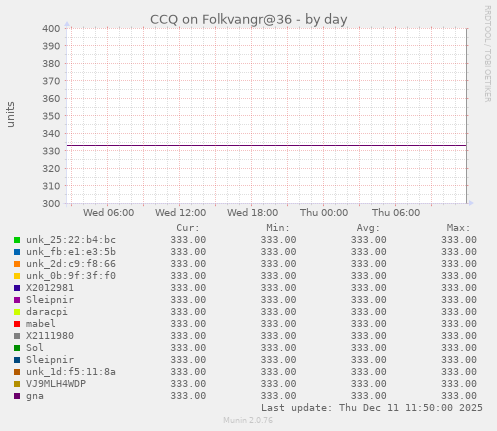Click the Max value in the unk_25:22:b4:bc row
Image resolution: width=497 pixels, height=431 pixels.
tap(459, 240)
